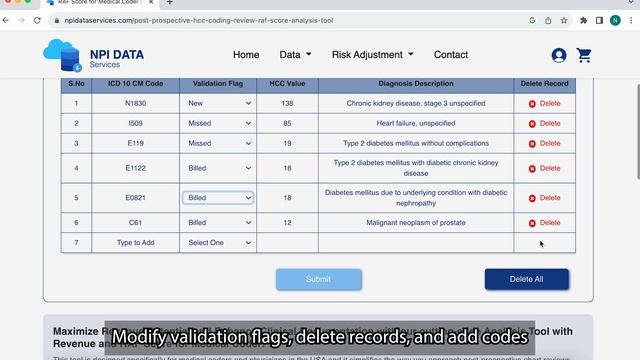640x360 pixels.
Task: Expand the Data menu
Action: [295, 55]
